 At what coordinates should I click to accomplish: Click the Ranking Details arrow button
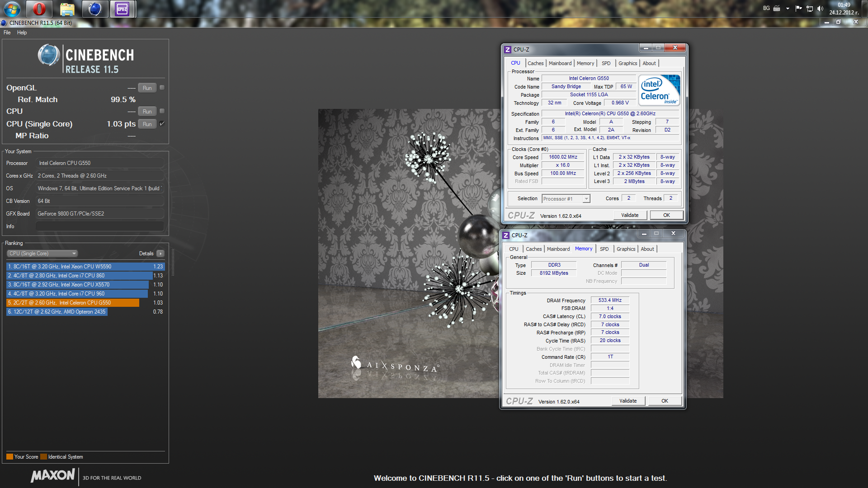pos(160,253)
